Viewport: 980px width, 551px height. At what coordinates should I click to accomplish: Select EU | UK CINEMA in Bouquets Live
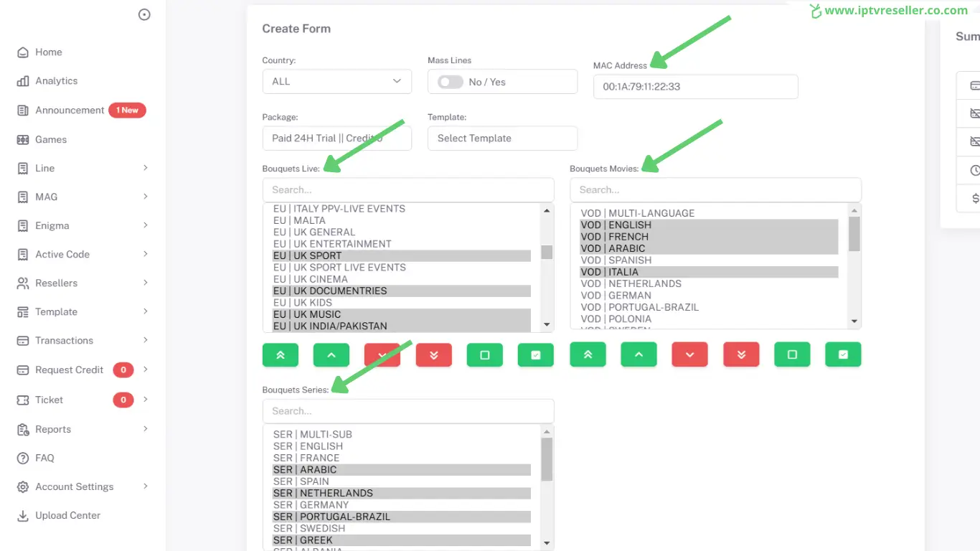click(311, 279)
